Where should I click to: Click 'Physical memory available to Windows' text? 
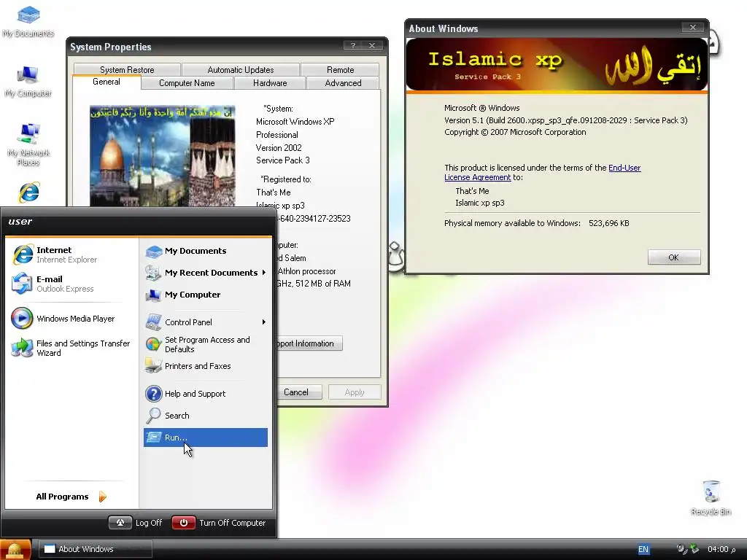(512, 223)
